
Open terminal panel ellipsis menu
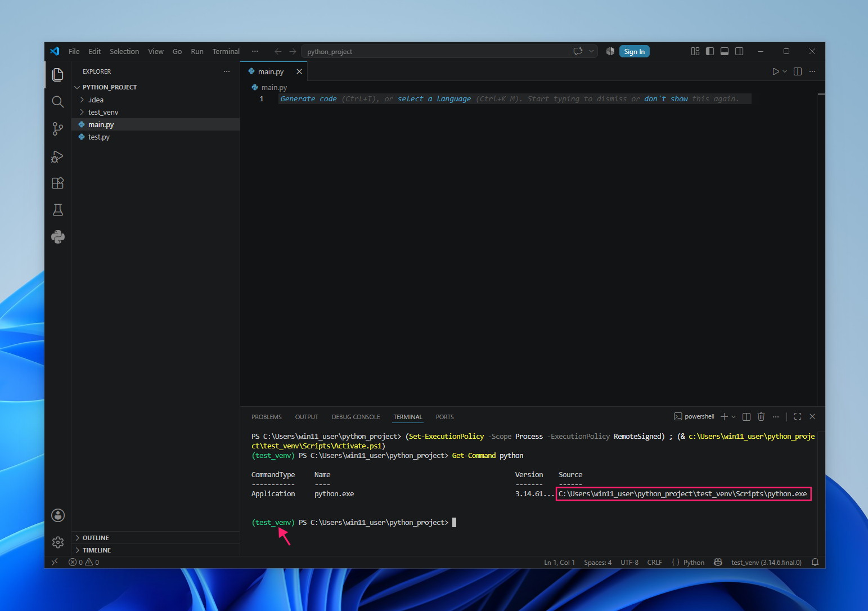(776, 417)
